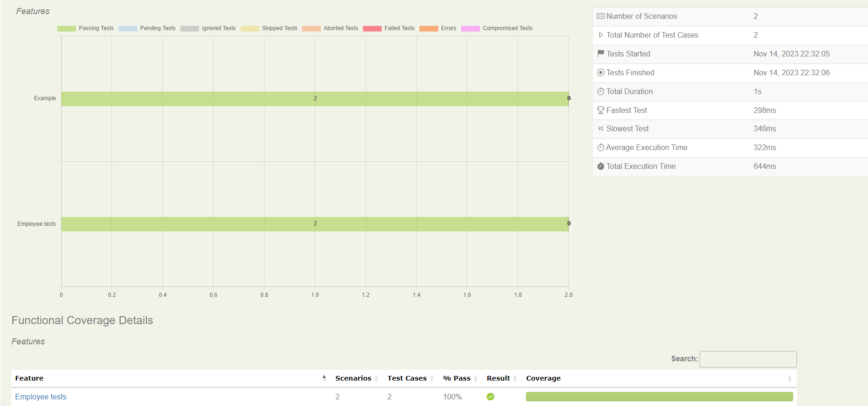Screen dimensions: 868x406
Task: Toggle Ignored Tests legend entry
Action: [208, 28]
